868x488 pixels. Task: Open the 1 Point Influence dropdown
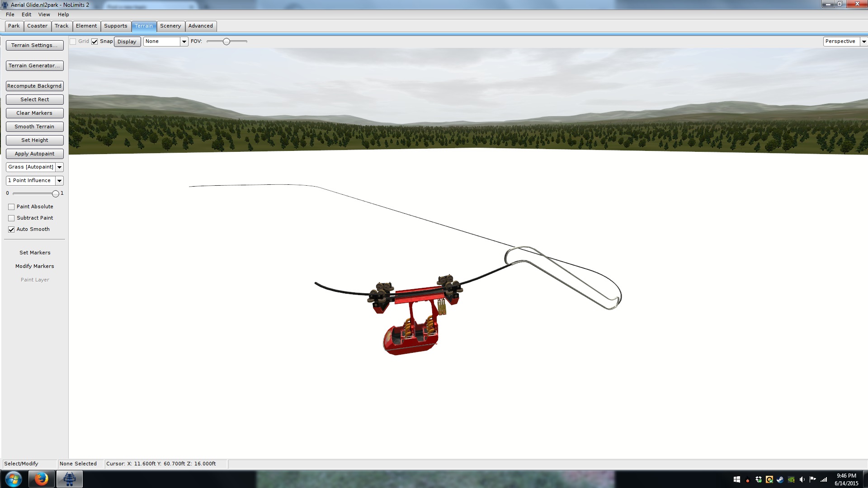point(59,181)
